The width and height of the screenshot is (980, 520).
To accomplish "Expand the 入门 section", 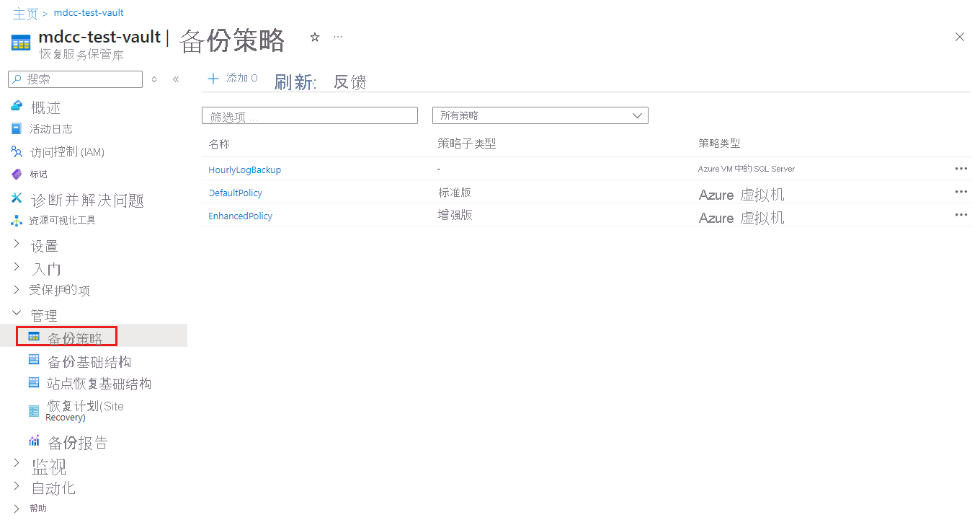I will (17, 267).
